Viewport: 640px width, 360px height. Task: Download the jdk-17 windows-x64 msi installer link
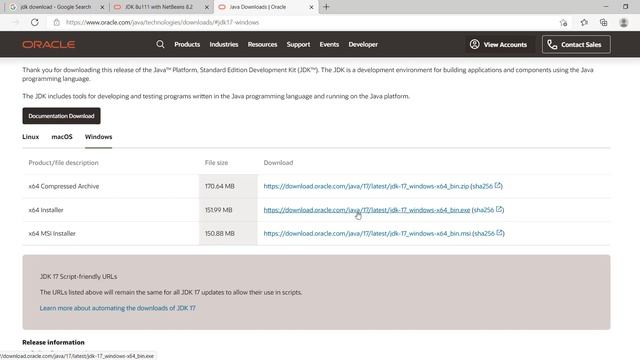367,233
